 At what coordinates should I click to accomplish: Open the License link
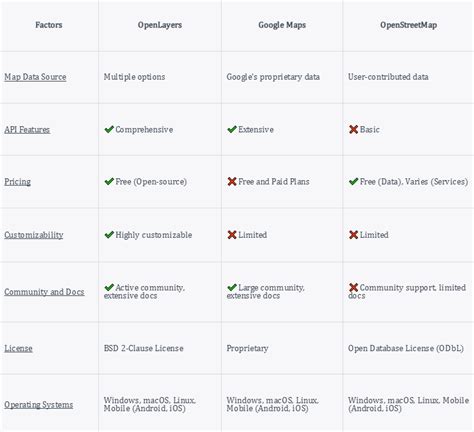point(18,349)
